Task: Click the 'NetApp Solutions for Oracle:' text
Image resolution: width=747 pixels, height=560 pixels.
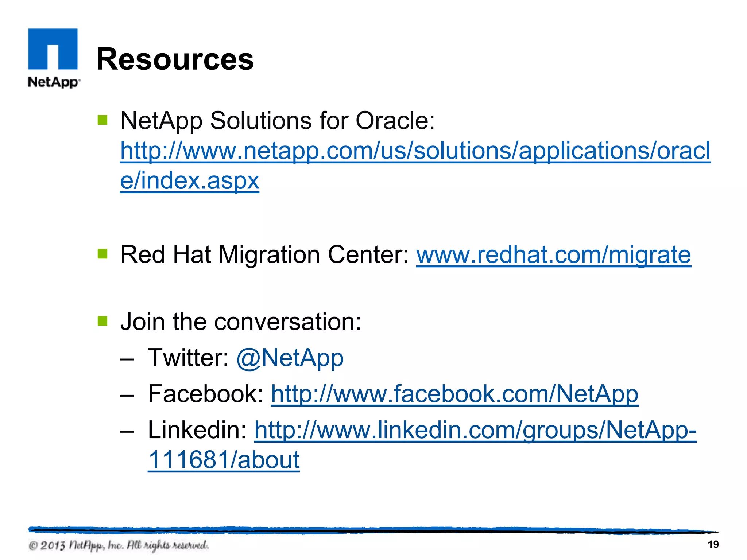Action: 278,121
